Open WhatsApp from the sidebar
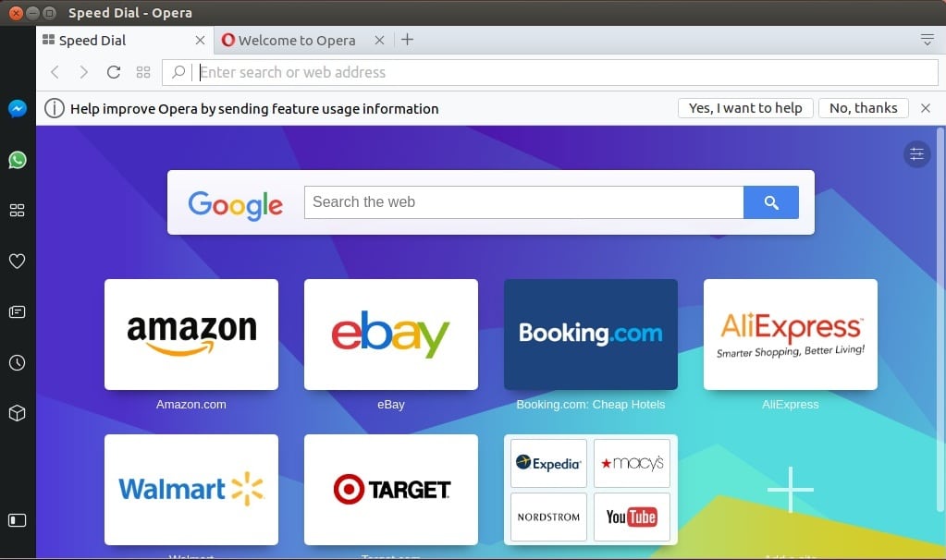Image resolution: width=946 pixels, height=560 pixels. [x=17, y=160]
